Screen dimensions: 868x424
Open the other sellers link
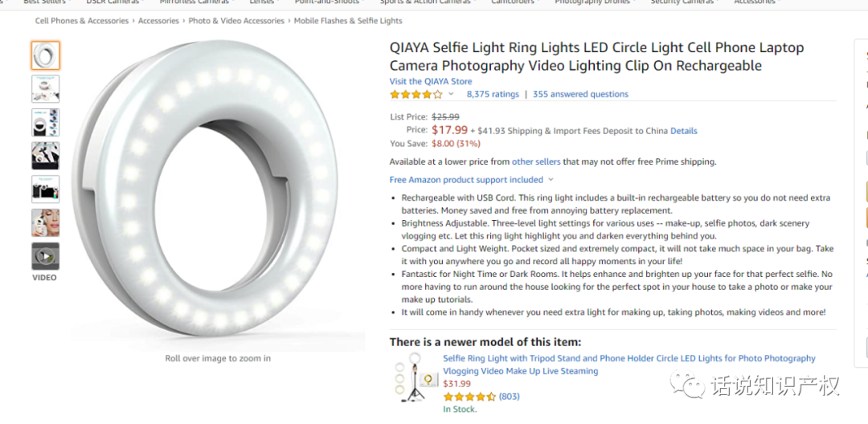pos(536,161)
